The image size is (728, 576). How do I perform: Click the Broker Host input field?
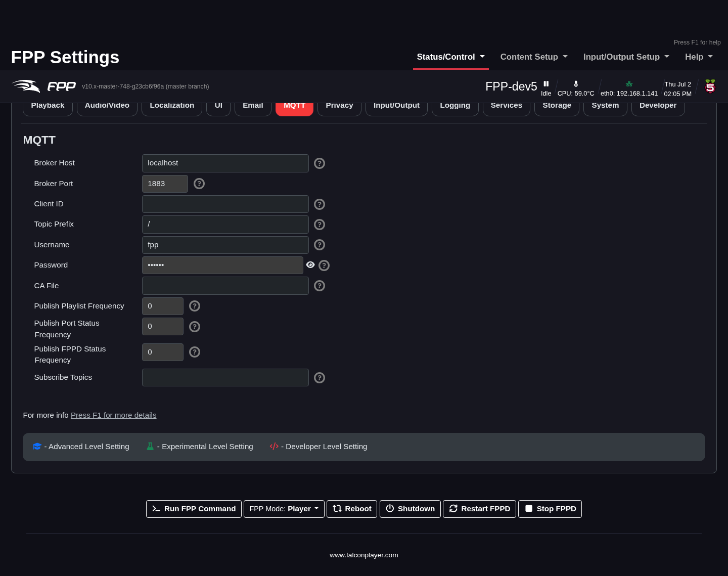coord(225,163)
